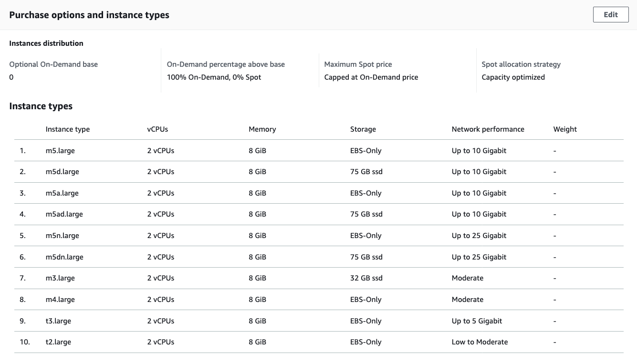Select the m5ad.large instance type
The image size is (637, 364).
[x=64, y=214]
